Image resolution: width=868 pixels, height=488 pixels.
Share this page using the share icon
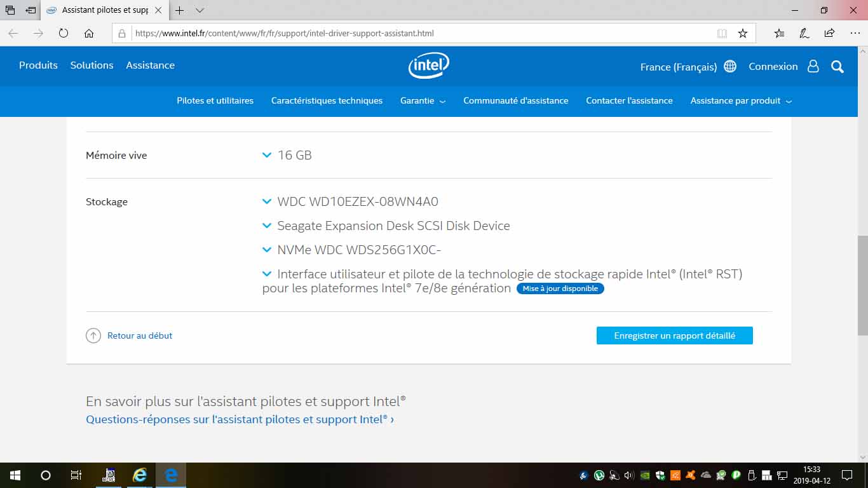(x=829, y=33)
